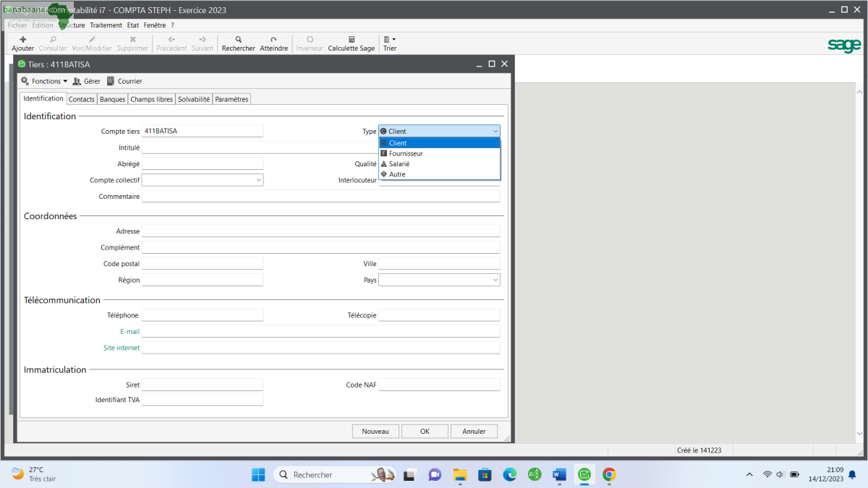The width and height of the screenshot is (868, 488).
Task: Click the volume speaker tray icon
Action: pos(780,474)
